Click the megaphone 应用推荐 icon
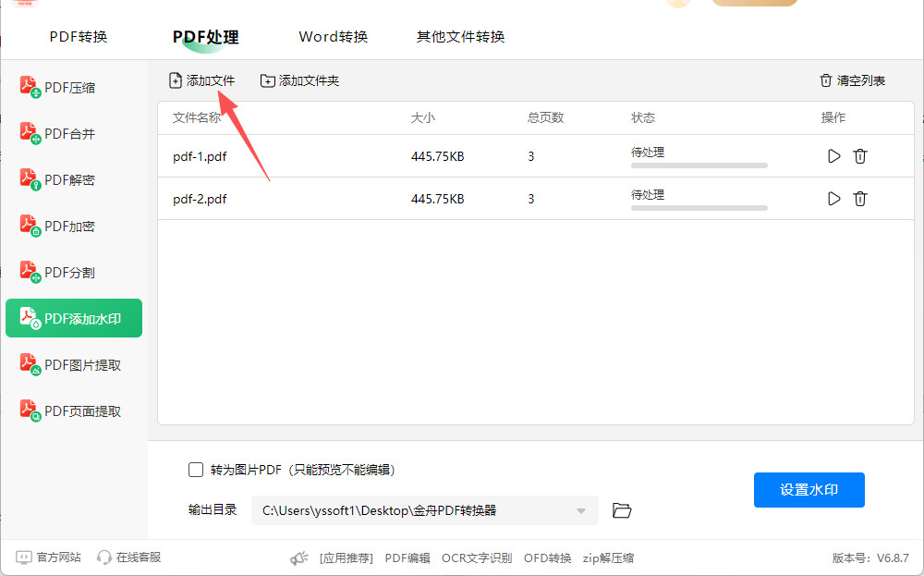 click(x=299, y=558)
